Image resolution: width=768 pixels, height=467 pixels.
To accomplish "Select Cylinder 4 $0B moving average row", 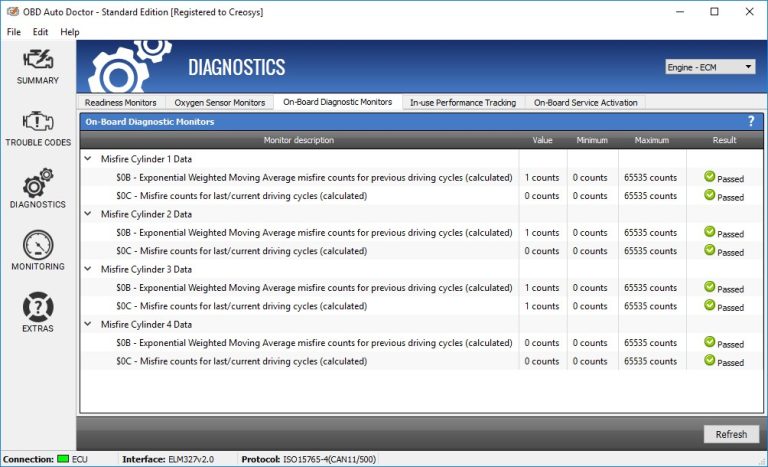I will click(x=421, y=343).
